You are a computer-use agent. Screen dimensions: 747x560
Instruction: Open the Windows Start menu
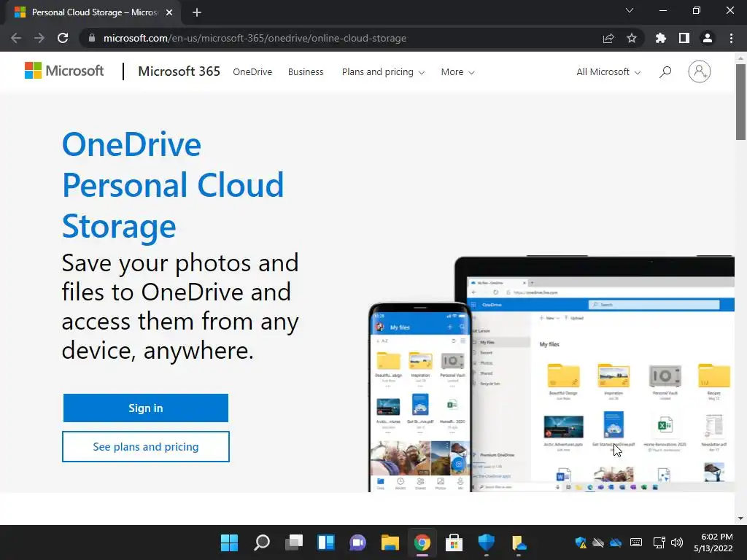pyautogui.click(x=229, y=542)
